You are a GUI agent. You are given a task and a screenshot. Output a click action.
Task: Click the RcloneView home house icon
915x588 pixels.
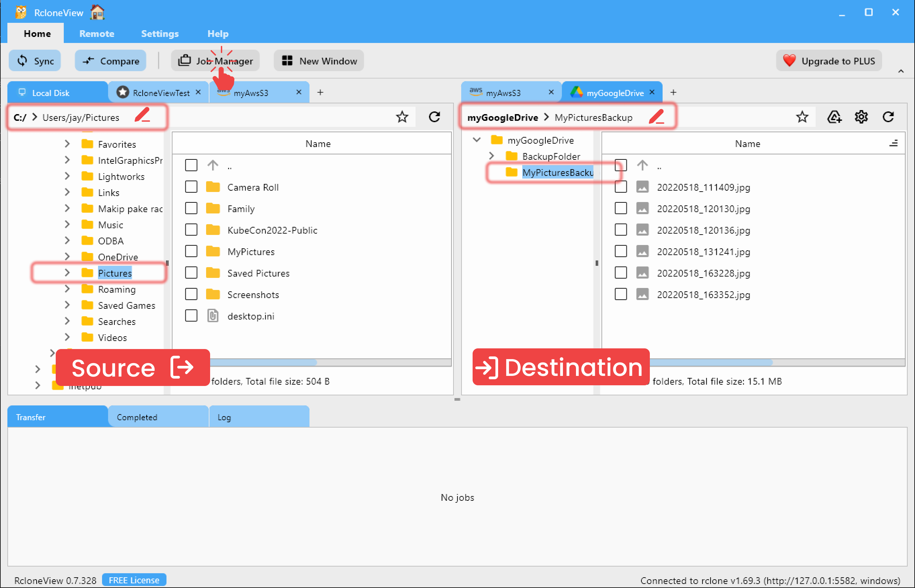coord(97,13)
